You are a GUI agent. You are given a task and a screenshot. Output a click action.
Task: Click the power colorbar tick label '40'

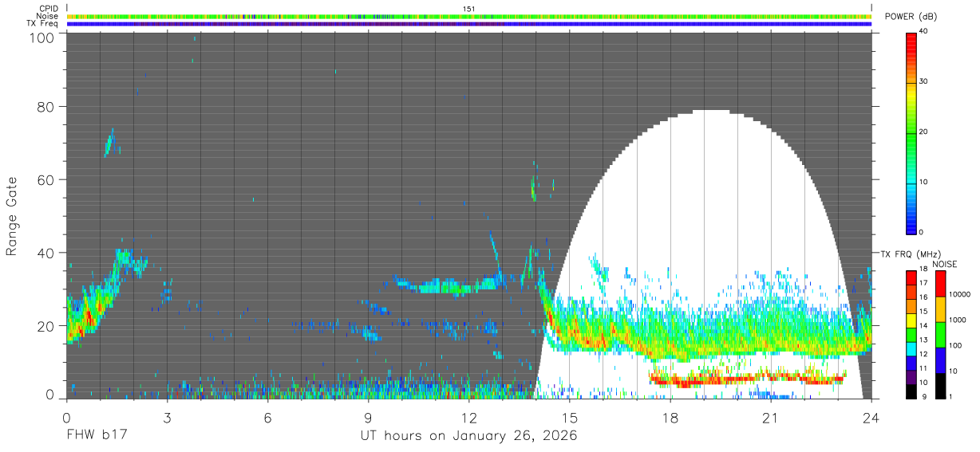(924, 32)
